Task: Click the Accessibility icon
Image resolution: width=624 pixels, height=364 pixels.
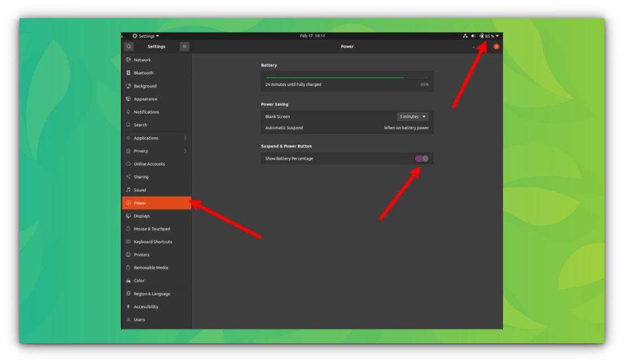Action: pos(128,307)
